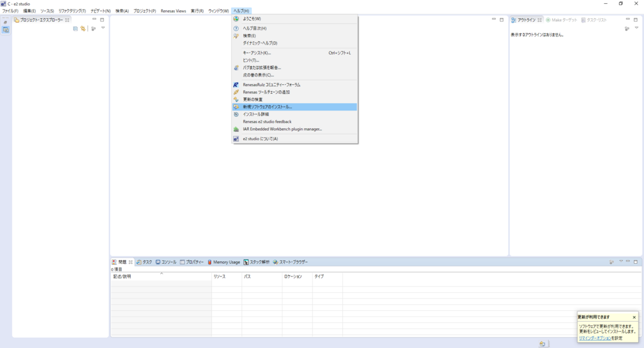Open the 編集(E) menu

pyautogui.click(x=29, y=11)
